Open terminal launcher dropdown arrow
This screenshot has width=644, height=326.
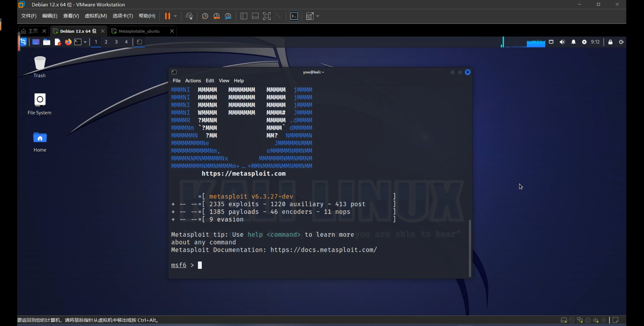[85, 42]
